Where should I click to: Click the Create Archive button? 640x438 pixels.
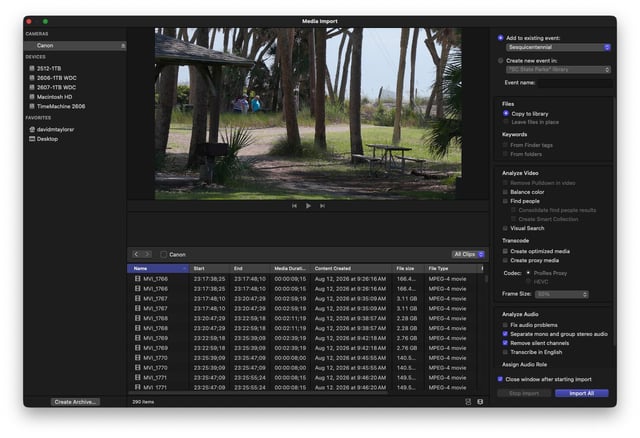click(x=75, y=402)
